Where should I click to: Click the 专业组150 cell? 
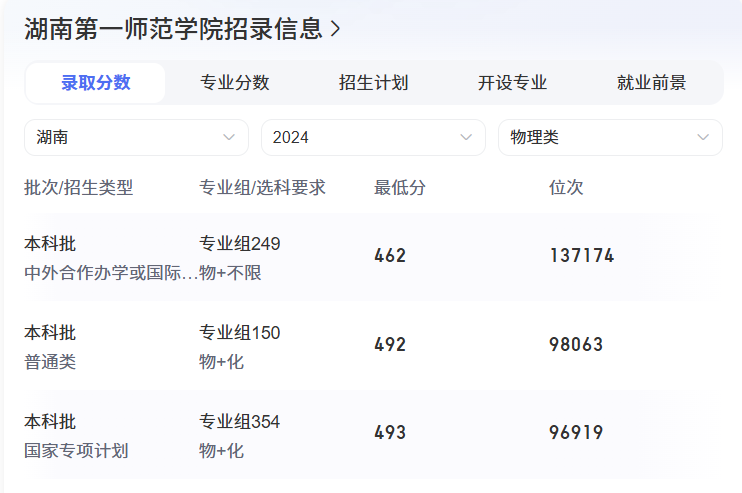coord(239,333)
